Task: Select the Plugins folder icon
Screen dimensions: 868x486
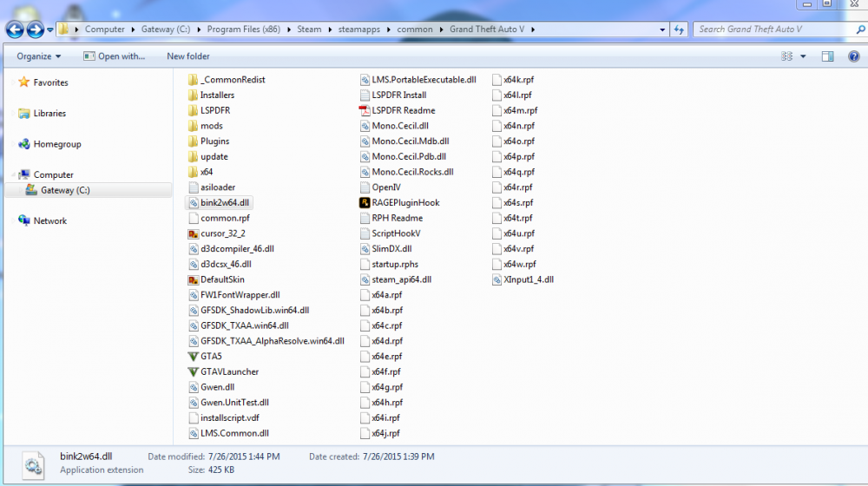Action: (193, 141)
